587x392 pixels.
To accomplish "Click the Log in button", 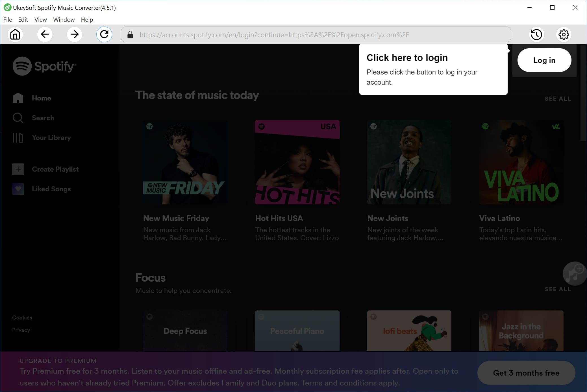I will coord(544,60).
